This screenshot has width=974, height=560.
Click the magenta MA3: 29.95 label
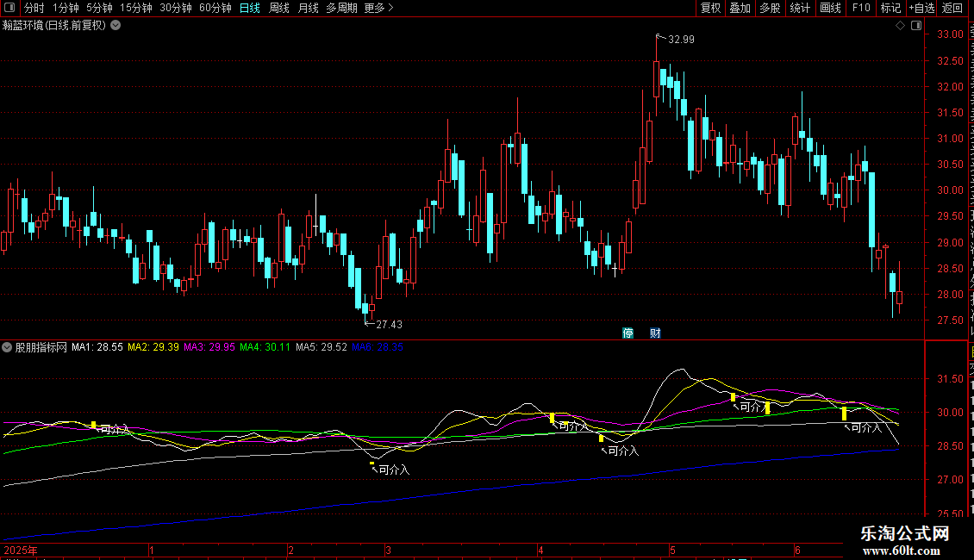coord(209,347)
